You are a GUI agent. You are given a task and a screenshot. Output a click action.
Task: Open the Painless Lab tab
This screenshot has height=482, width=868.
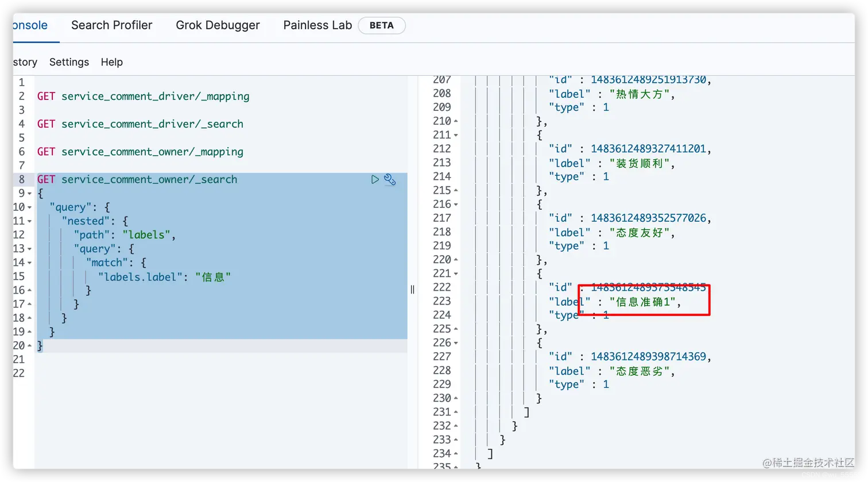(x=317, y=25)
